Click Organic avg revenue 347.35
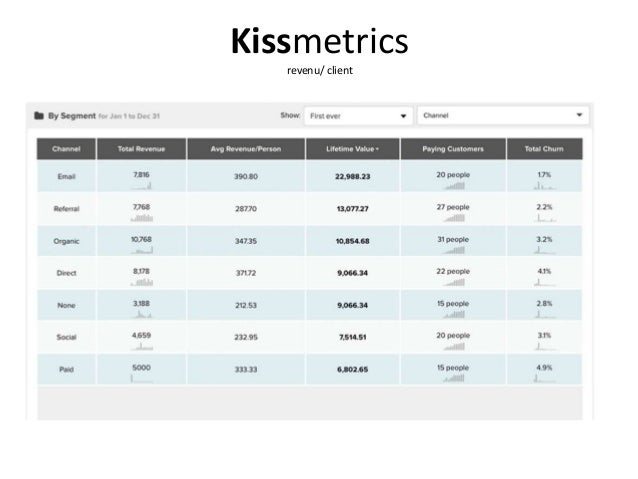 (x=246, y=241)
